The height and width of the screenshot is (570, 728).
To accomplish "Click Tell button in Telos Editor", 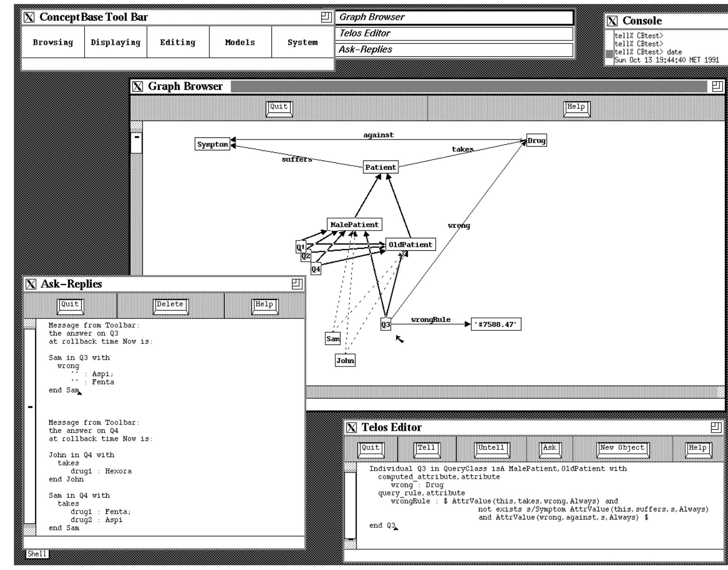I will tap(427, 450).
